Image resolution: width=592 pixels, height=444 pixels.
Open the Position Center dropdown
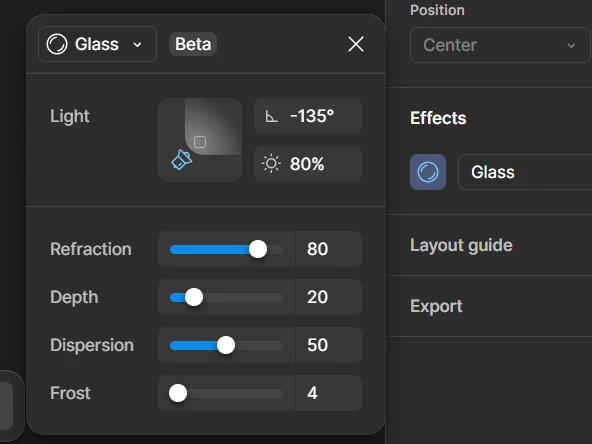(500, 45)
